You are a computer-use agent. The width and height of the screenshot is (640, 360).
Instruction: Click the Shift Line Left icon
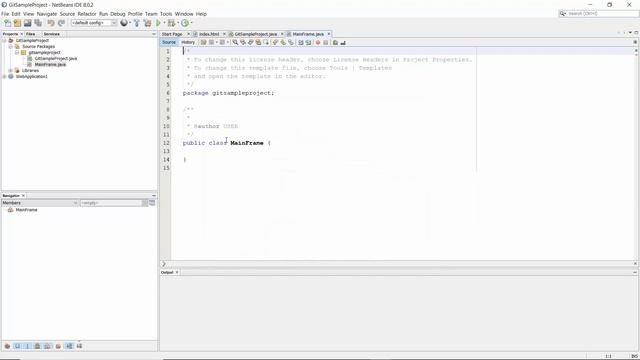pyautogui.click(x=301, y=42)
